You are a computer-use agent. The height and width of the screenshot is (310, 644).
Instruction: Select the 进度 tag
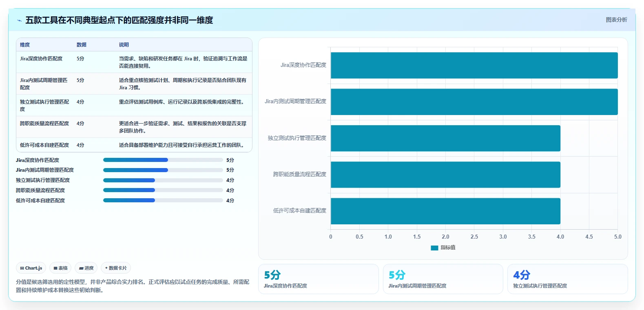(86, 268)
